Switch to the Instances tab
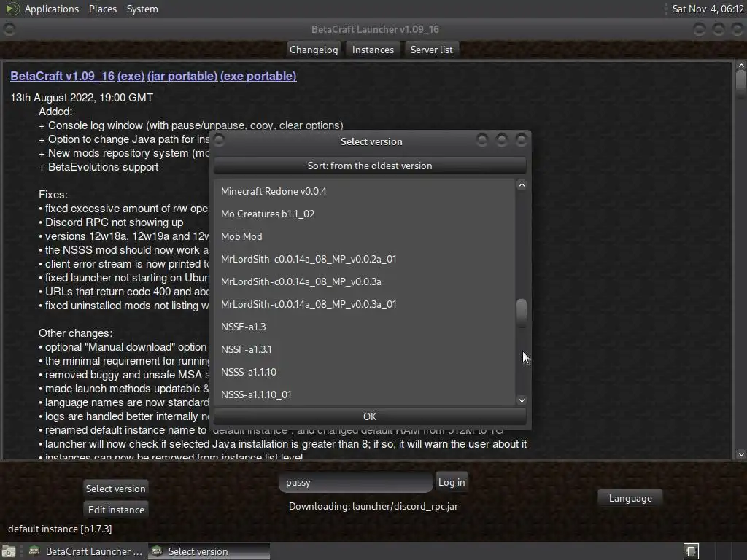The image size is (747, 560). click(373, 50)
